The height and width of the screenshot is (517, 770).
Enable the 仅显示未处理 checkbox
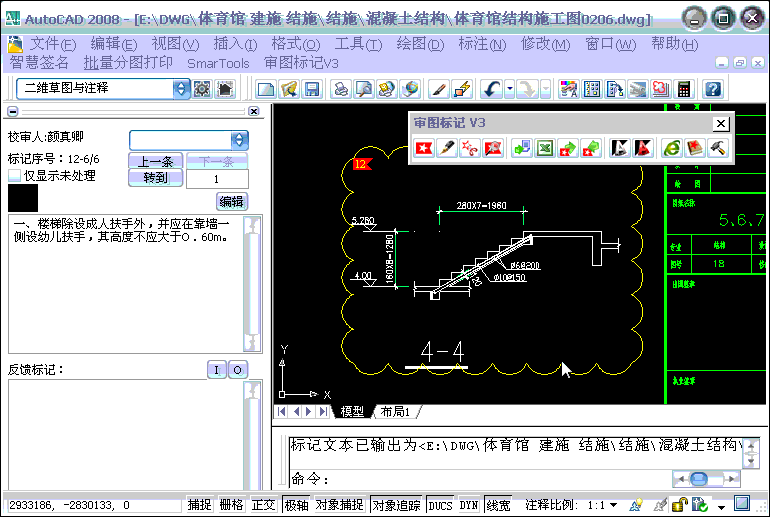pos(14,176)
